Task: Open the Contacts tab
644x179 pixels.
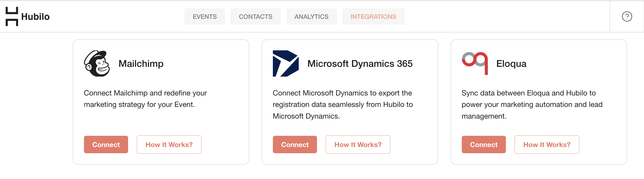Action: pos(255,16)
